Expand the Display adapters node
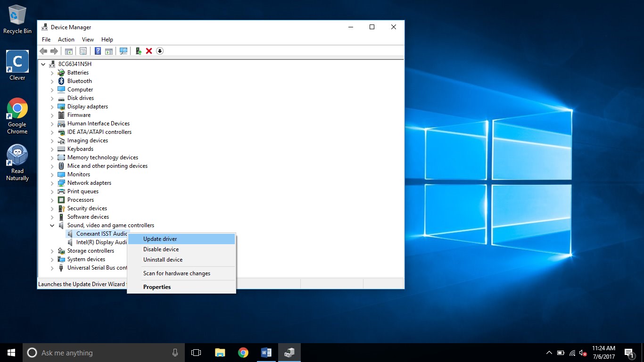This screenshot has height=362, width=644. coord(52,107)
